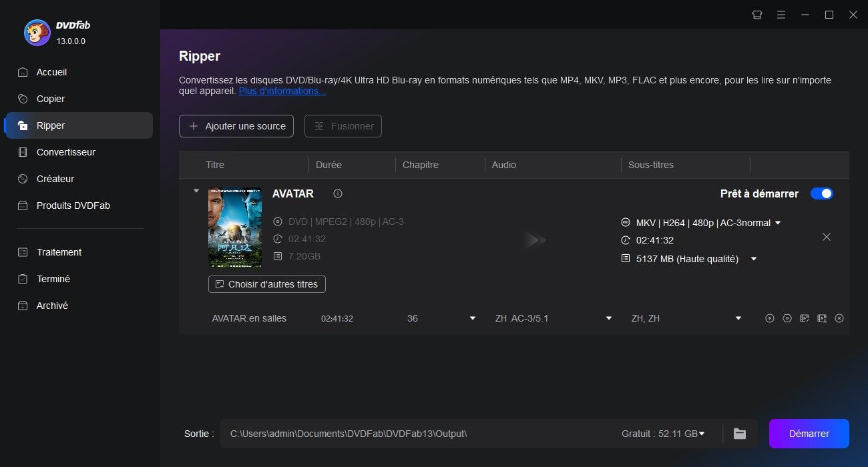This screenshot has width=868, height=467.
Task: Click Ajouter une source button
Action: [236, 126]
